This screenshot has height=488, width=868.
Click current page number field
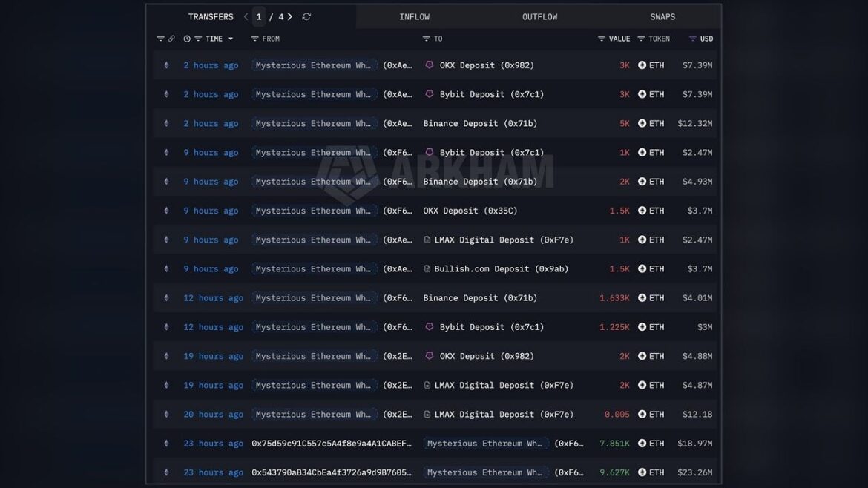[x=258, y=16]
